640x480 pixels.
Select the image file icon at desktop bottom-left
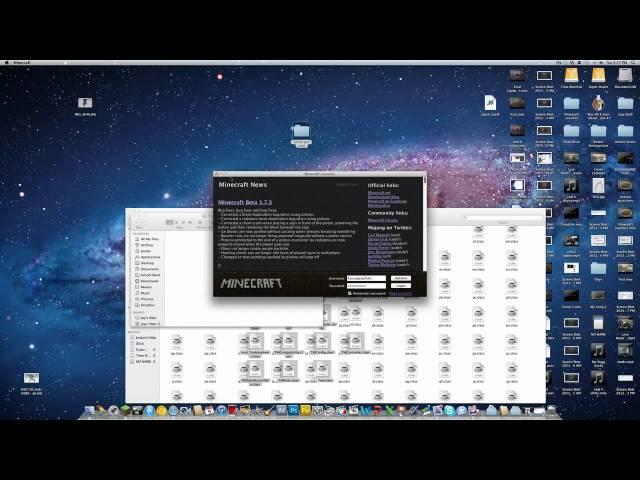click(31, 378)
